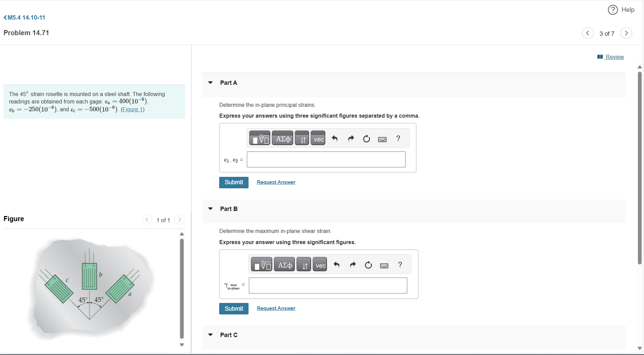This screenshot has height=355, width=644.
Task: Show keyboard shortcuts in Part B
Action: [x=384, y=265]
